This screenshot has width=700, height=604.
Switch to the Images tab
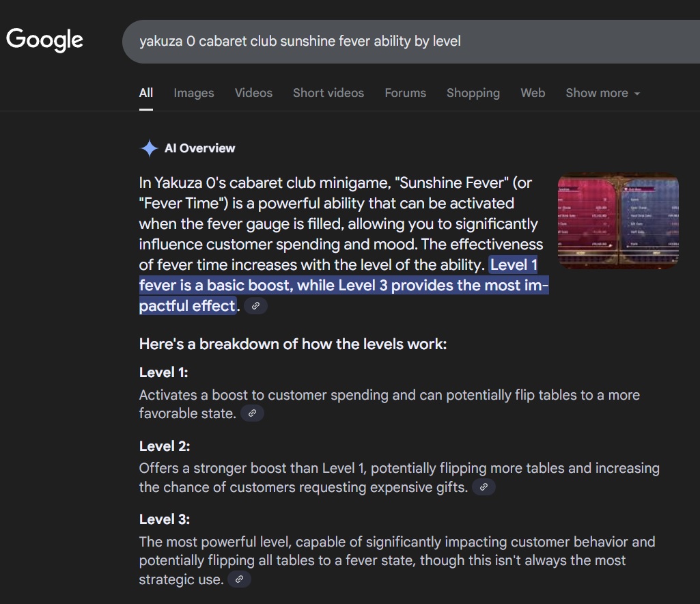194,93
